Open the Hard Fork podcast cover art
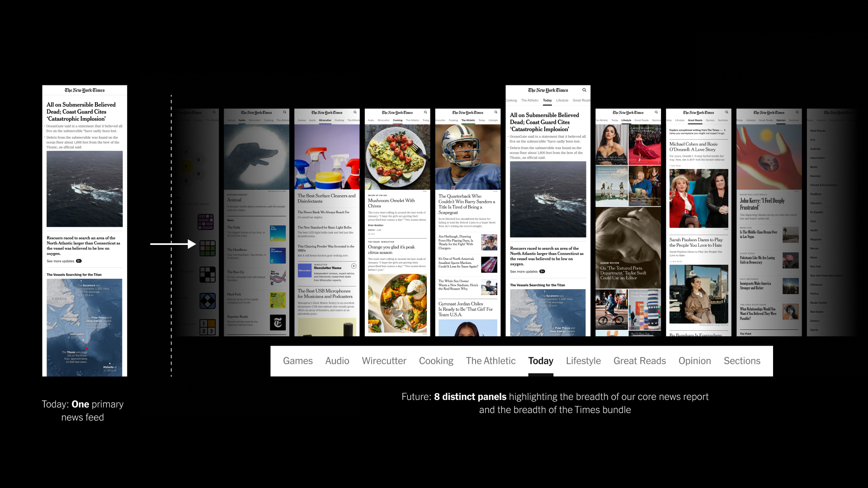Screen dimensions: 868x488 (x=278, y=300)
